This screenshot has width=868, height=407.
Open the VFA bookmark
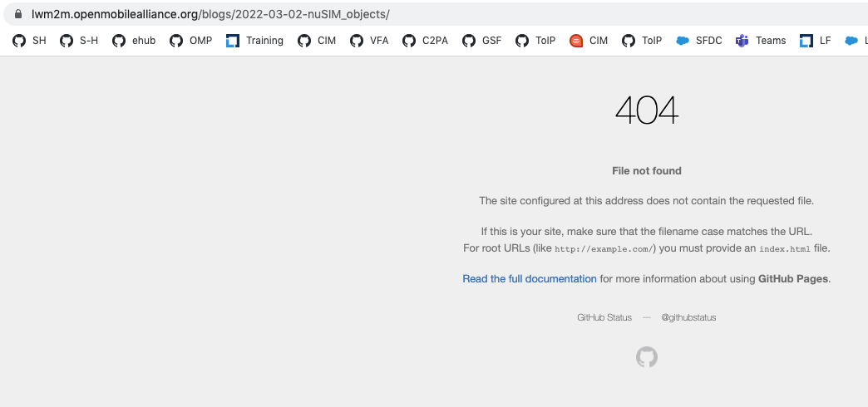pyautogui.click(x=370, y=41)
